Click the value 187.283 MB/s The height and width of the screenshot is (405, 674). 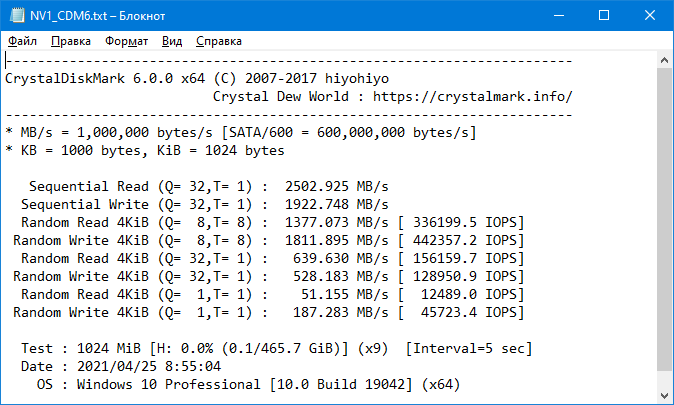(340, 313)
